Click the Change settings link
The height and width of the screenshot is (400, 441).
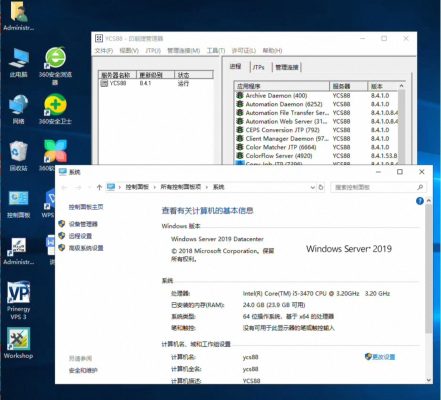click(x=383, y=357)
